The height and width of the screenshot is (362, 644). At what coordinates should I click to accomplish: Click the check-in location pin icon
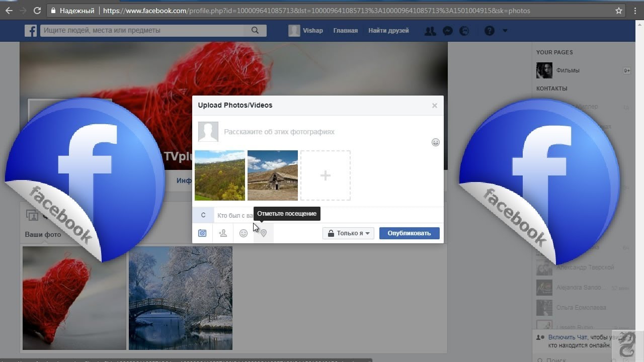point(263,233)
